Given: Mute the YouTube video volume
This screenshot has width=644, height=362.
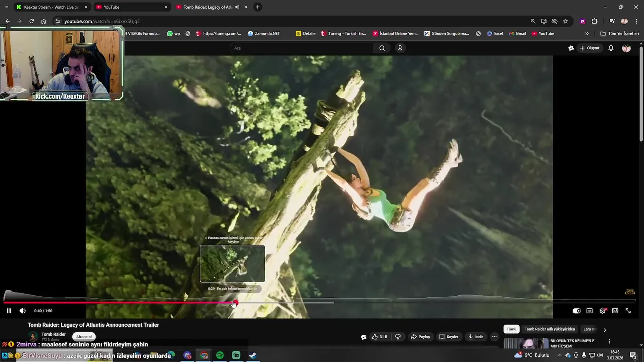Looking at the screenshot, I should pos(22,311).
